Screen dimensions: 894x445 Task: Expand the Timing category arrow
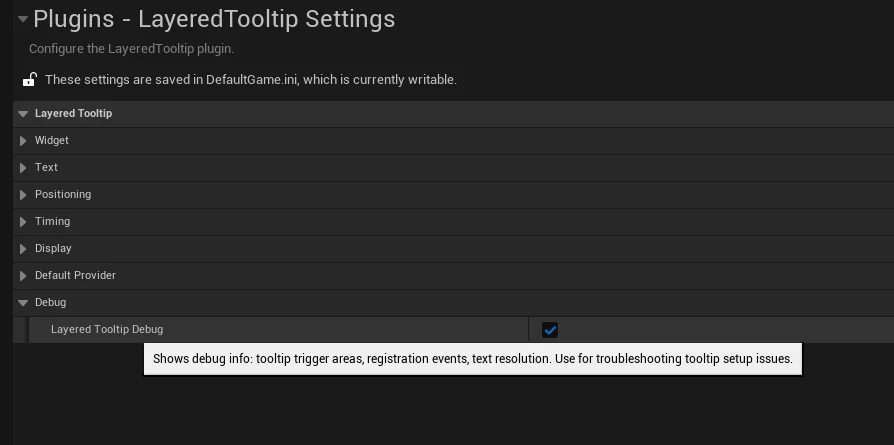[23, 221]
